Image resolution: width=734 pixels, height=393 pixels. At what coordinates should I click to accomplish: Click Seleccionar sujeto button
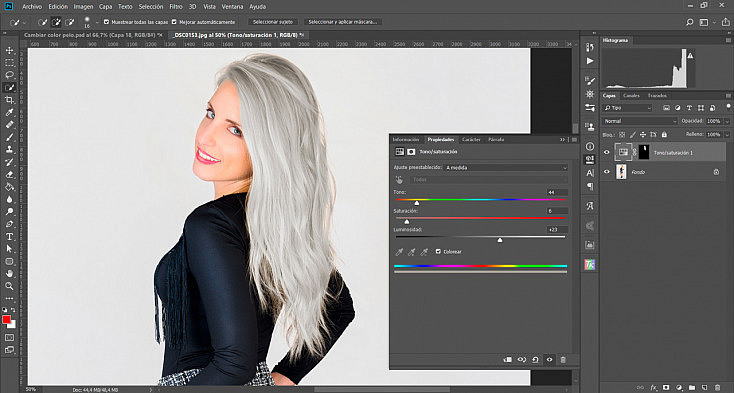[x=273, y=22]
